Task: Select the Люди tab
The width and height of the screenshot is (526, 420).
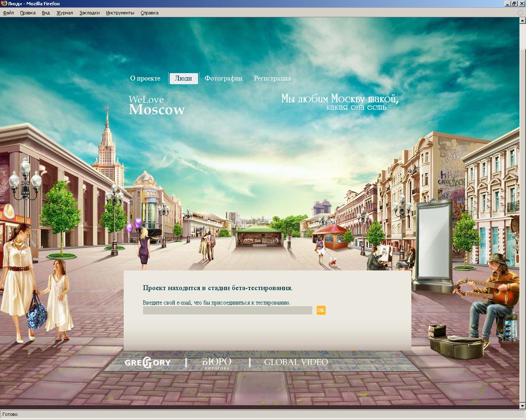Action: click(x=184, y=78)
